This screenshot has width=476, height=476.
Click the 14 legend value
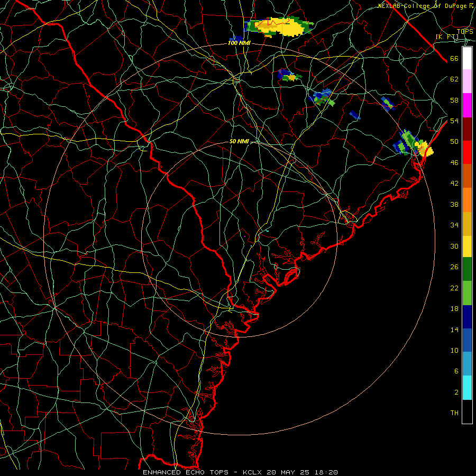tap(454, 329)
